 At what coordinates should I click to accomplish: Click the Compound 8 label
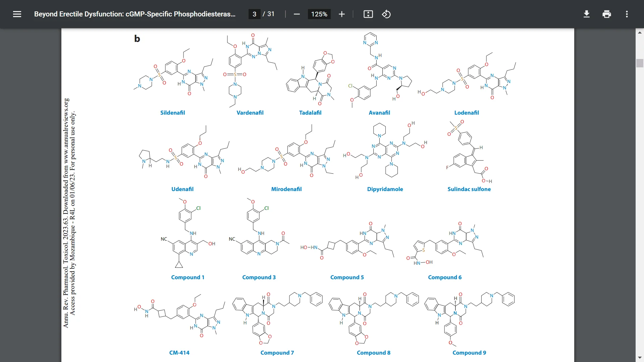click(374, 353)
